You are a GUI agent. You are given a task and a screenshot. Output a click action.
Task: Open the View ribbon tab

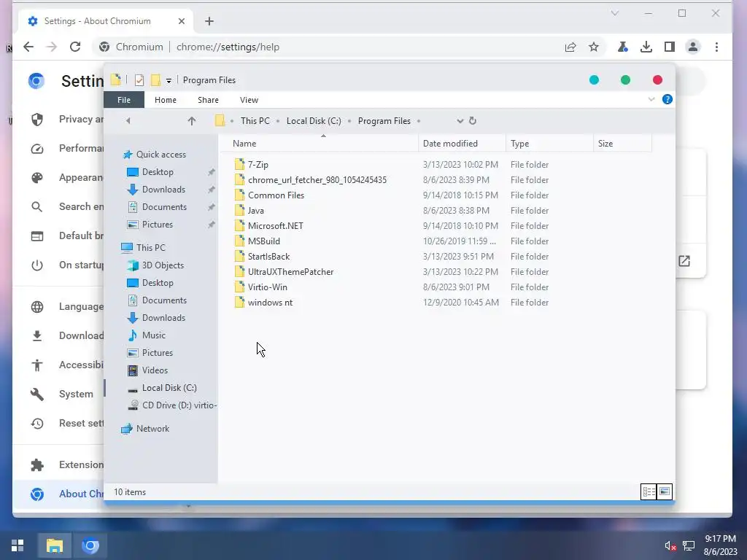[x=249, y=100]
